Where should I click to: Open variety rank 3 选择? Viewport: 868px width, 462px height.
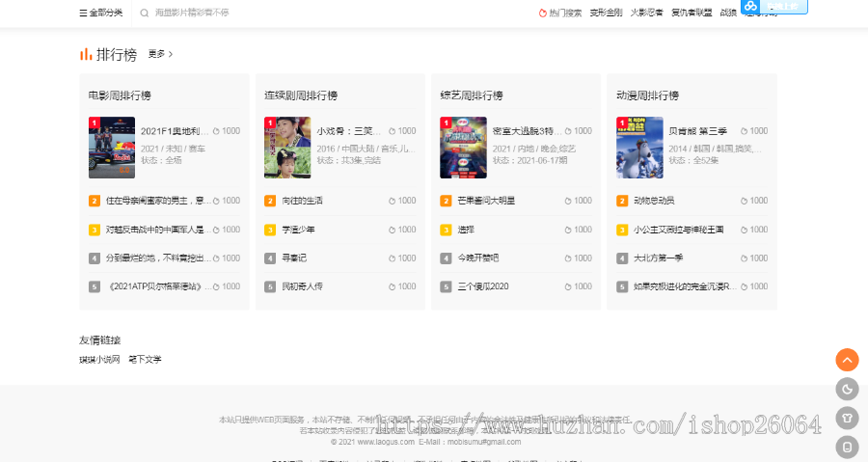tap(466, 230)
